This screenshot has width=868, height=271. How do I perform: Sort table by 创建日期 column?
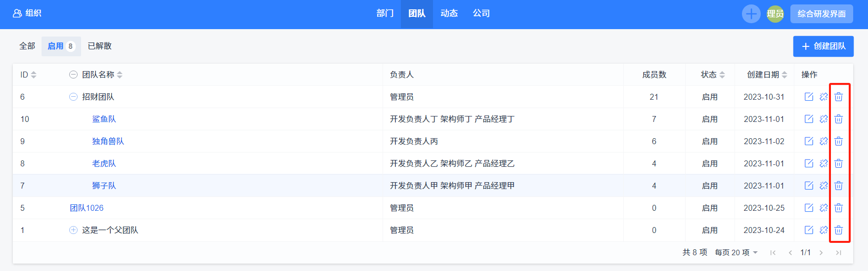point(784,75)
